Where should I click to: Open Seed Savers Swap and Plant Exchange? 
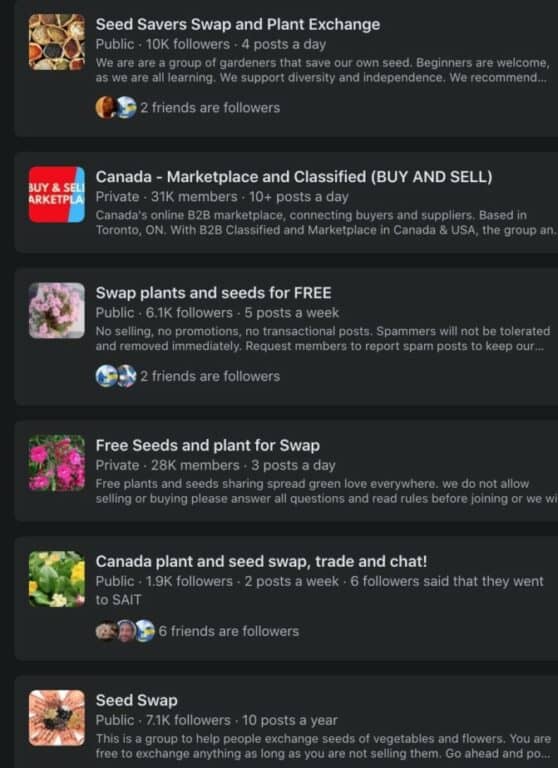pos(238,24)
